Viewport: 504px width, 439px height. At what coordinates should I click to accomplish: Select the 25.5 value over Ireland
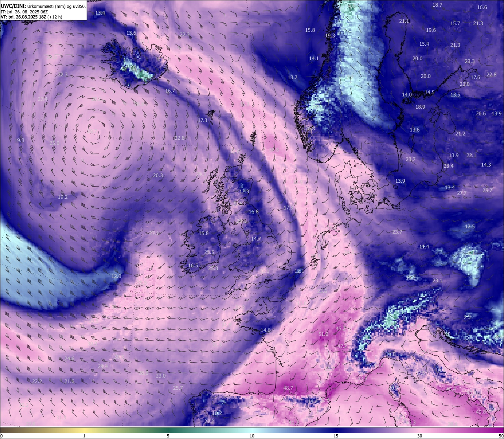tap(209, 252)
